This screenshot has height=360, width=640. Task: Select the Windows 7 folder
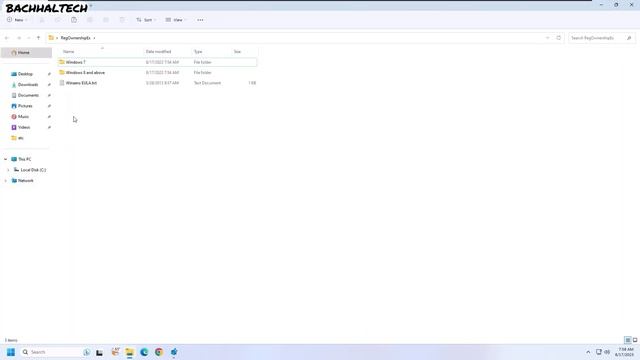tap(158, 62)
